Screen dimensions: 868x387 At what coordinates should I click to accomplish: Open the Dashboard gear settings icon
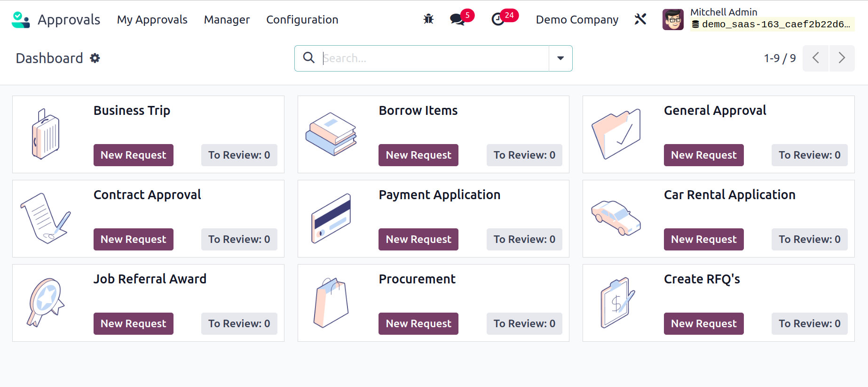click(x=95, y=58)
